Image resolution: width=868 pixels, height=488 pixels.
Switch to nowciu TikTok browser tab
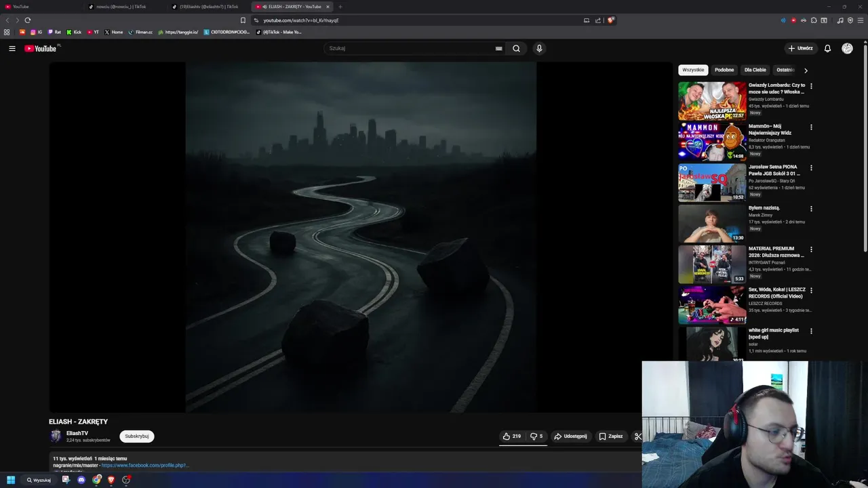pyautogui.click(x=125, y=7)
